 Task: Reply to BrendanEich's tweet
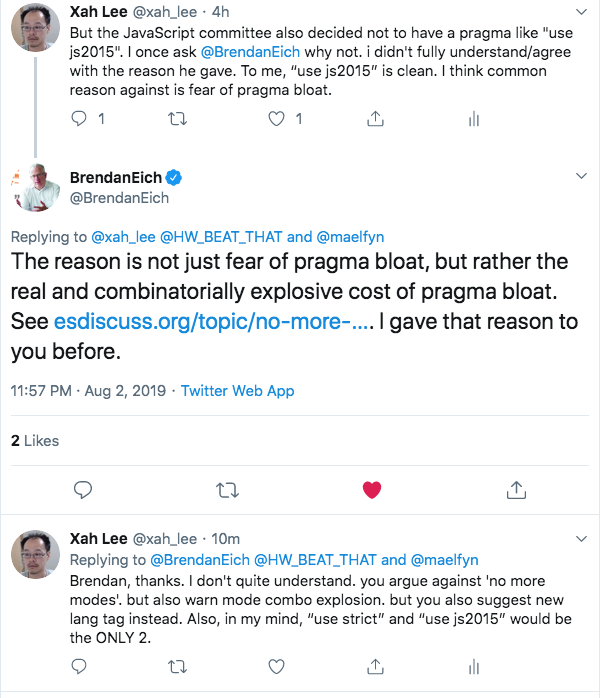click(x=84, y=489)
